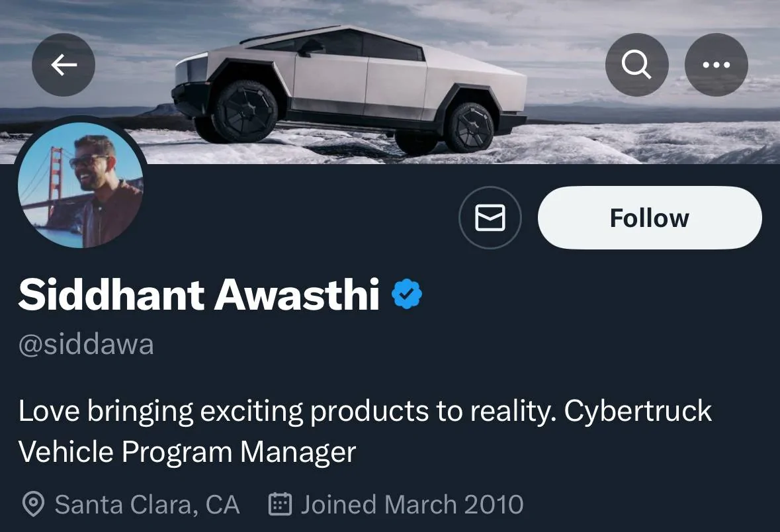
Task: Click the location pin icon
Action: tap(33, 504)
